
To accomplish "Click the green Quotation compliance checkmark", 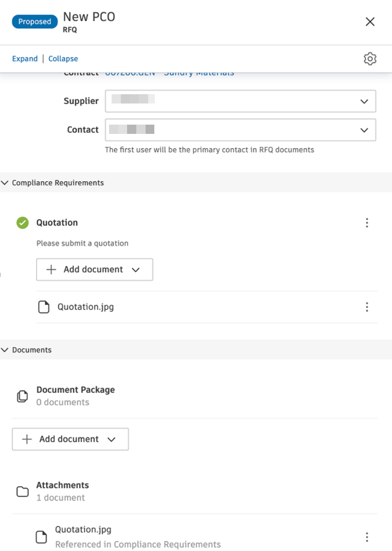I will pos(23,222).
